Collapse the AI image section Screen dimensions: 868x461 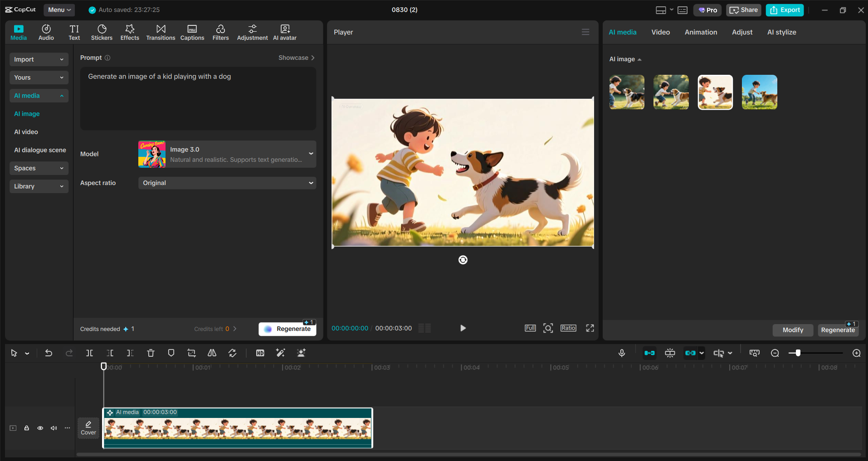639,59
